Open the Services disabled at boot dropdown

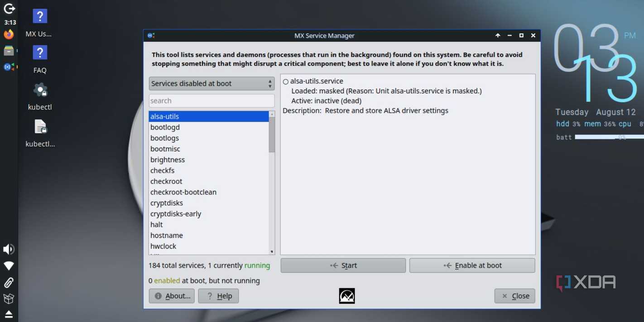(211, 83)
